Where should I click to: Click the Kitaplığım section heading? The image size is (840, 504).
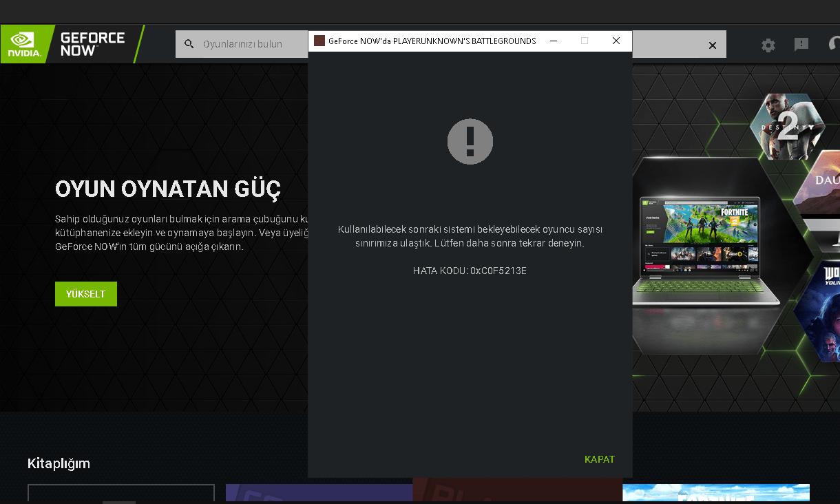click(59, 463)
